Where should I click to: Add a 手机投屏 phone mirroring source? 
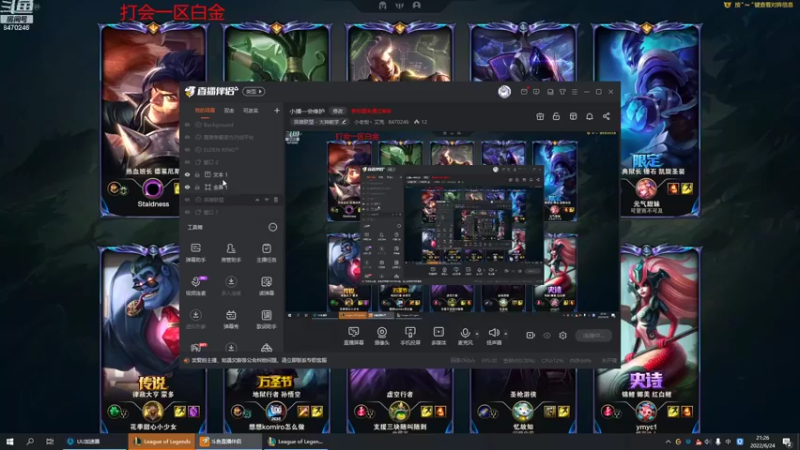pos(410,336)
